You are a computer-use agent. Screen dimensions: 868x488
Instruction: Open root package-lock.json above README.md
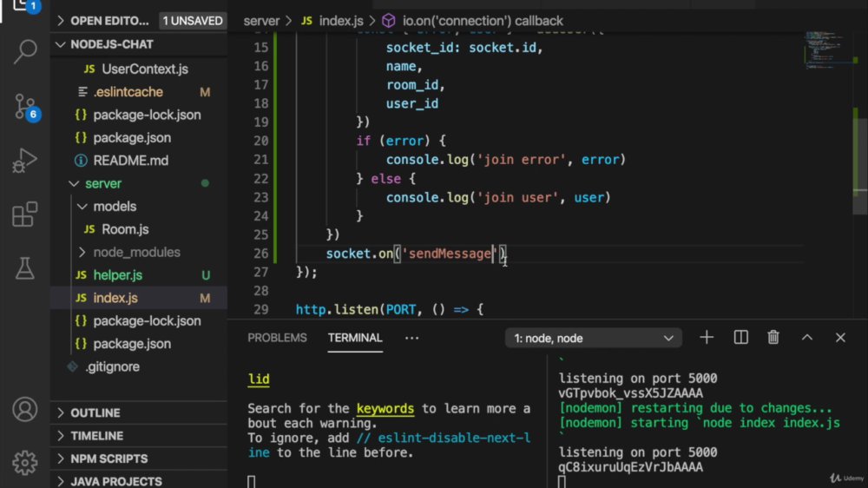point(147,115)
